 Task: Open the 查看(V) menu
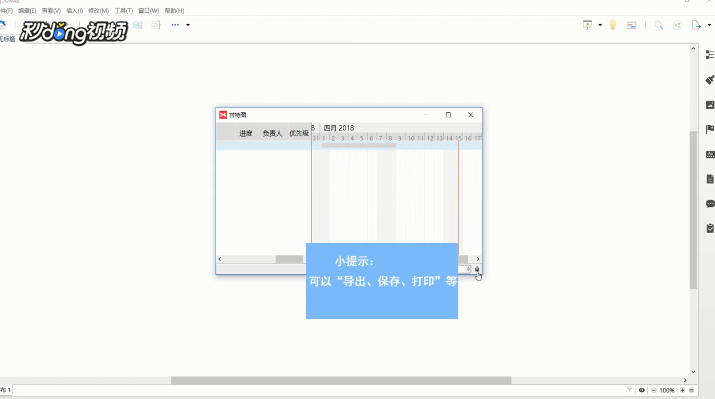click(x=51, y=10)
